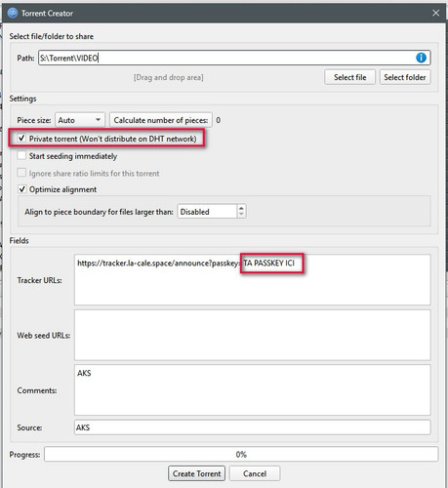Open the Piece size dropdown

point(80,120)
